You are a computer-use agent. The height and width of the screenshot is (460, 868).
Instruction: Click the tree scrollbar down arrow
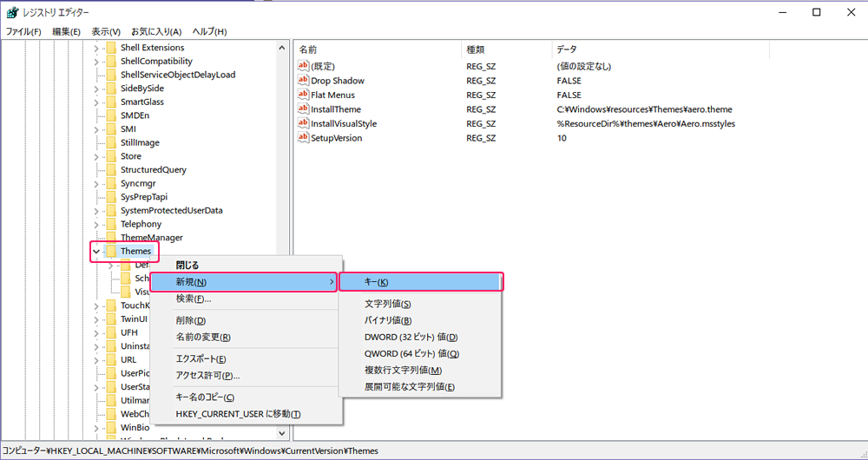pos(282,433)
